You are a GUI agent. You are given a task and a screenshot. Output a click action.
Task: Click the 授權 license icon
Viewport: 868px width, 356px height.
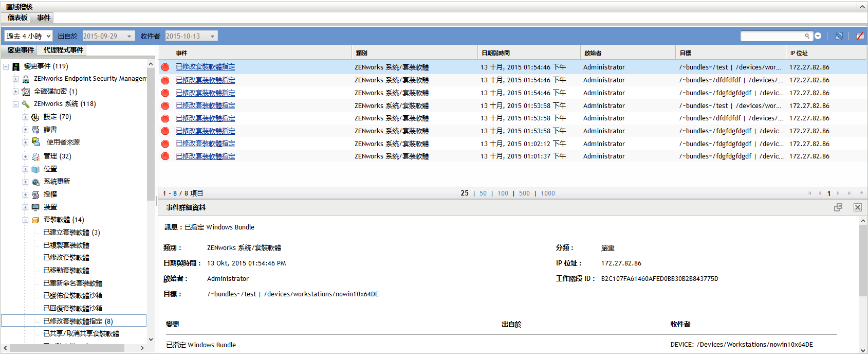point(35,194)
